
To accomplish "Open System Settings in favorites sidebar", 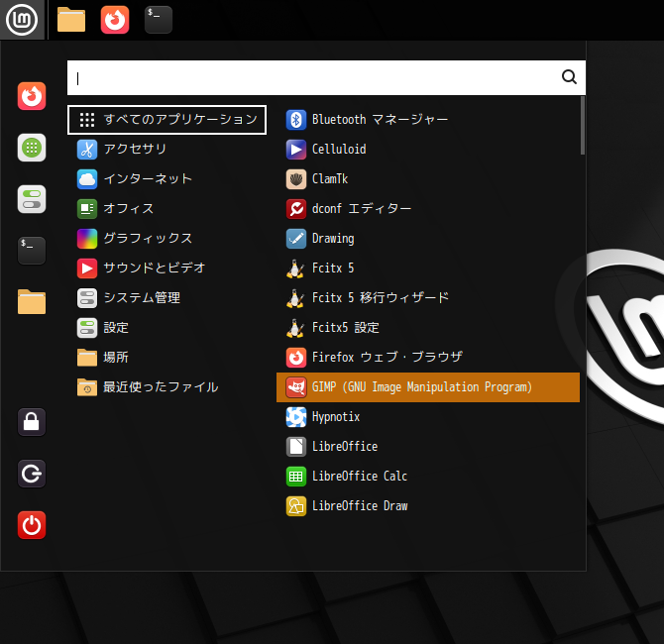I will [x=32, y=199].
